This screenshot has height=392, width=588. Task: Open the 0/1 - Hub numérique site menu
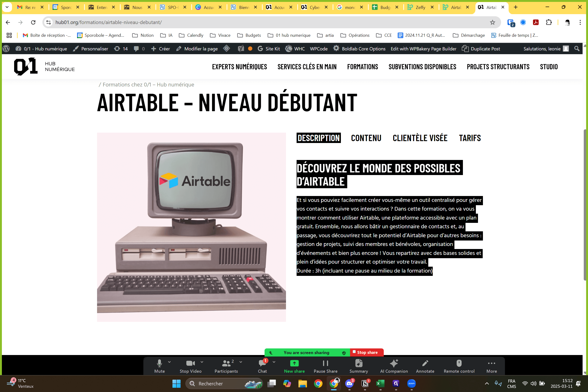tap(41, 49)
